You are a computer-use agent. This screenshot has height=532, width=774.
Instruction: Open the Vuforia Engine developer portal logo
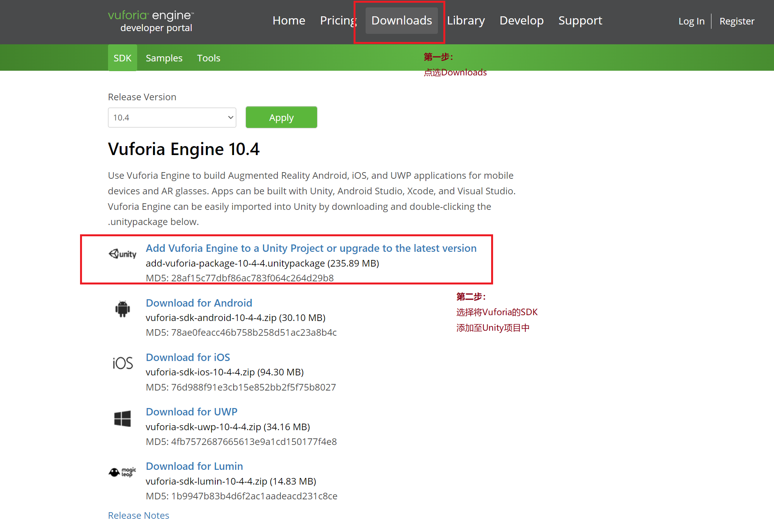pos(151,20)
